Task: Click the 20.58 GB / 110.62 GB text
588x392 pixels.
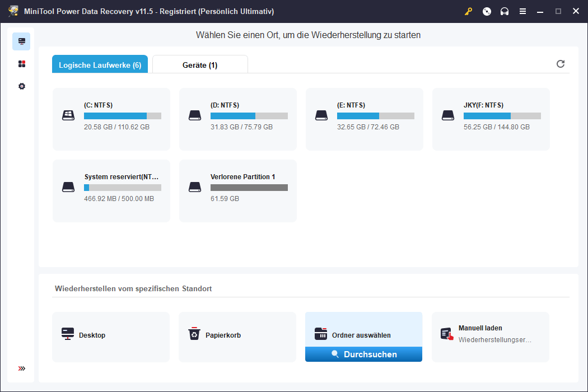Action: coord(116,127)
